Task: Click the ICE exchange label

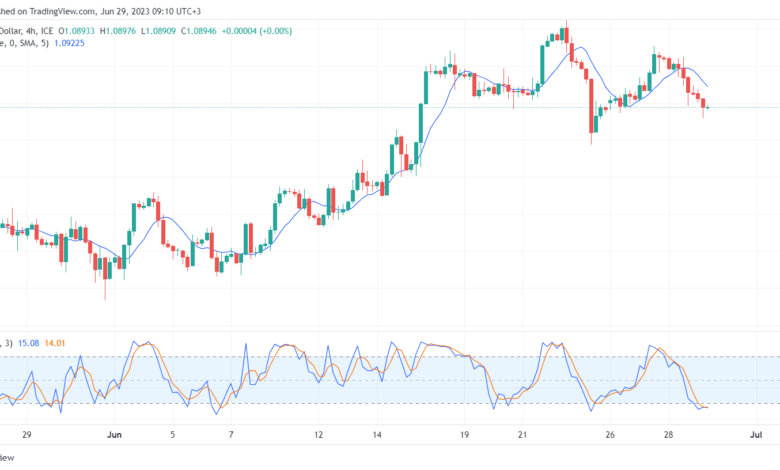Action: [x=47, y=31]
